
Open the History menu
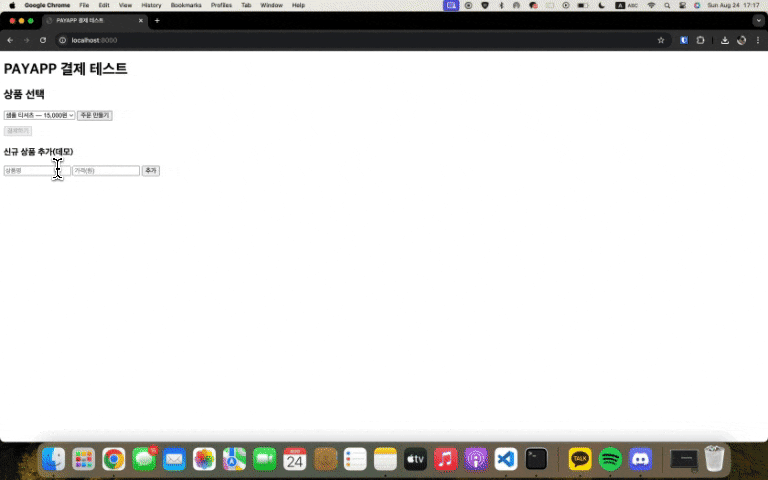(x=151, y=5)
